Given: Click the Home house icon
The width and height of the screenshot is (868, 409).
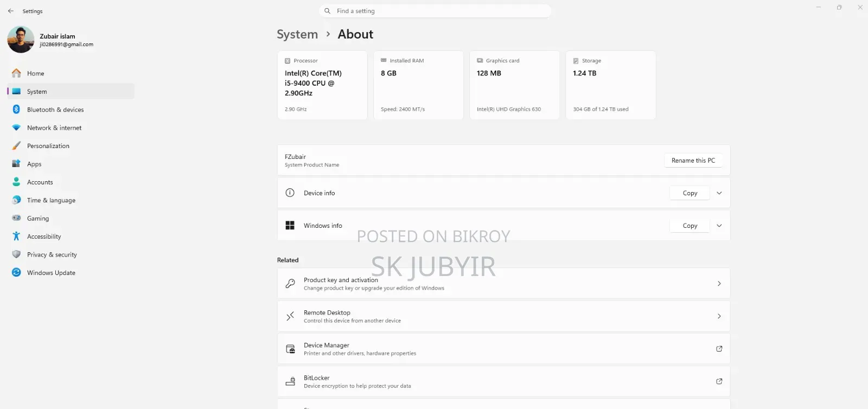Looking at the screenshot, I should point(16,73).
